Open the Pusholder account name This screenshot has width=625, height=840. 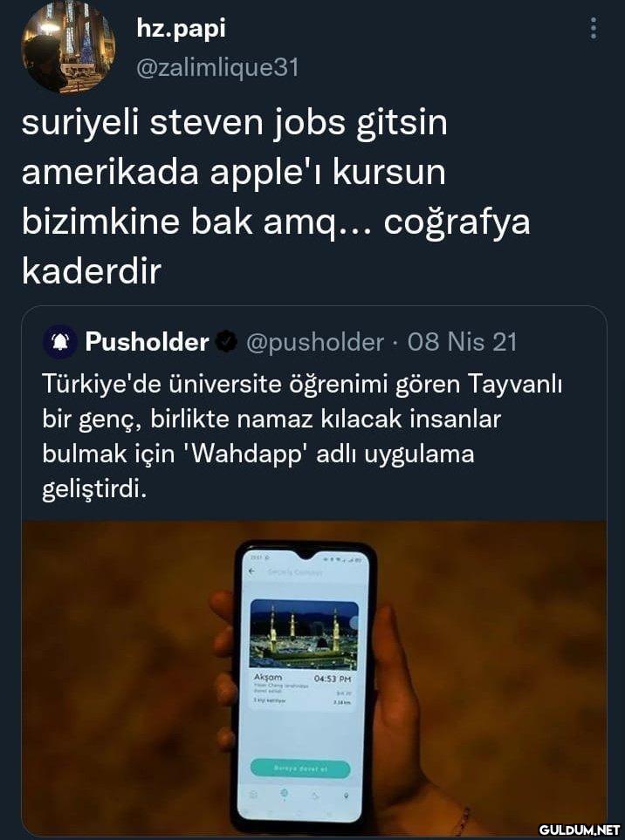point(147,342)
